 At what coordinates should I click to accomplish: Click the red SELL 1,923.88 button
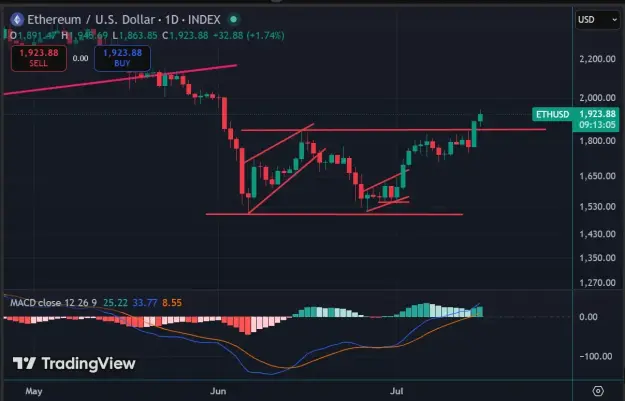pyautogui.click(x=39, y=58)
